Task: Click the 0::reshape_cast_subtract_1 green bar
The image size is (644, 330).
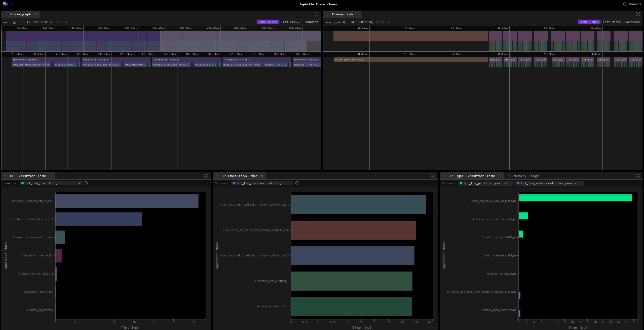Action: 352,281
